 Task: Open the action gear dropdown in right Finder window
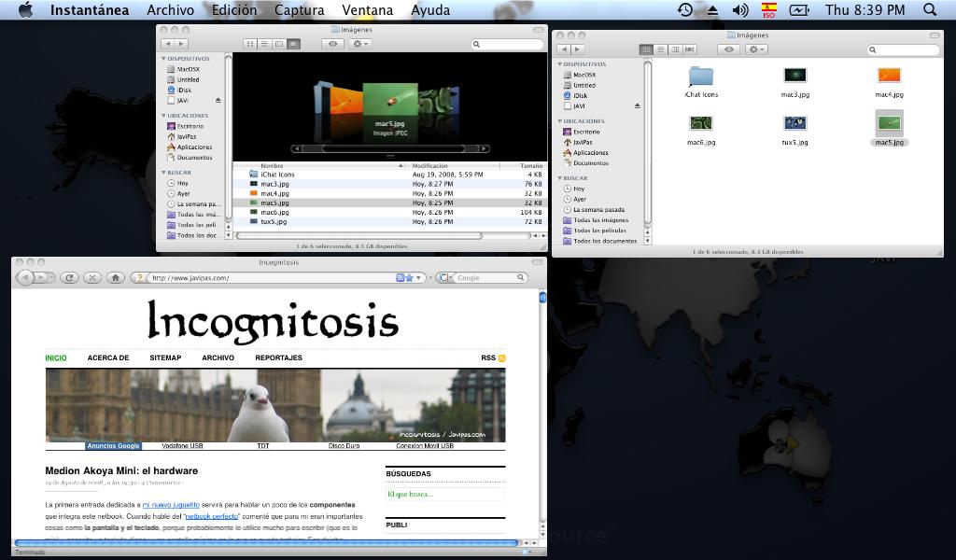[x=754, y=49]
